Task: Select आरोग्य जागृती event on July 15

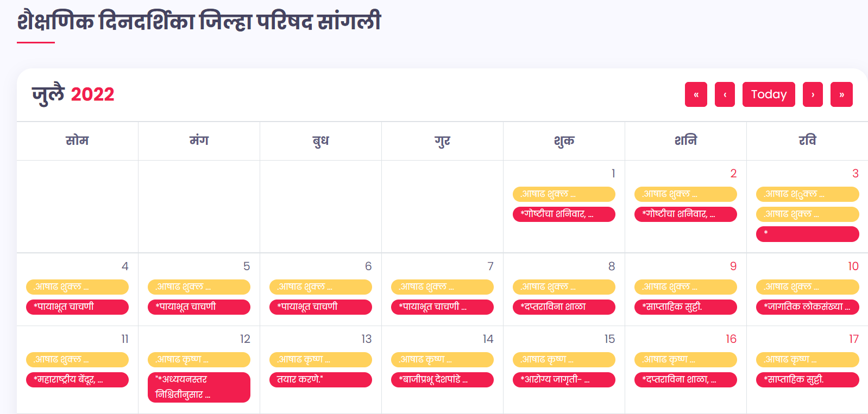Action: tap(564, 379)
